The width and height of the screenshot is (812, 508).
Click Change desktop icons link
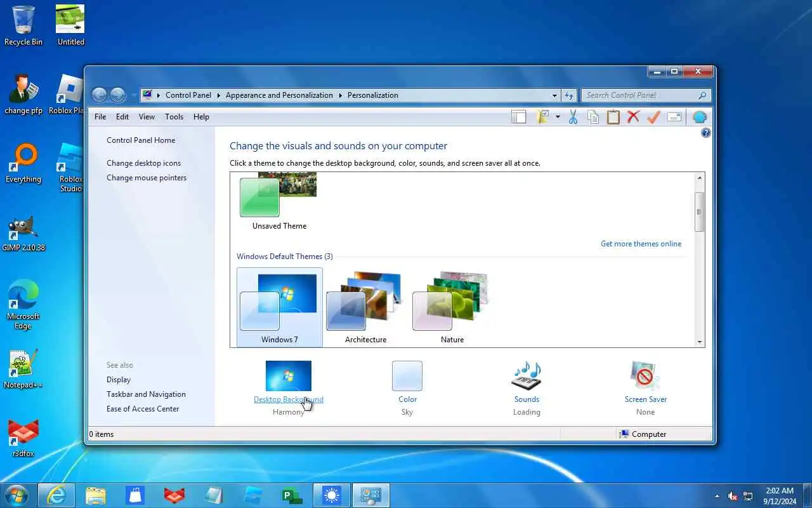pyautogui.click(x=143, y=163)
